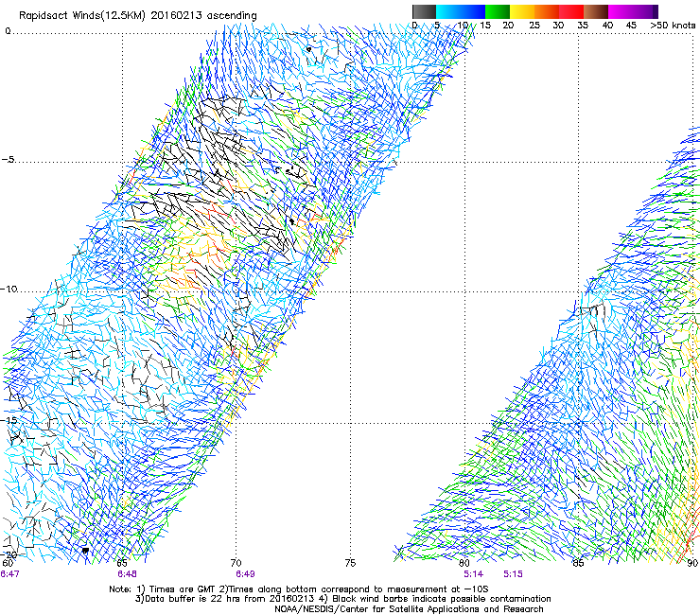Viewport: 700px width, 615px height.
Task: Click the '65' longitude axis label
Action: coord(122,563)
